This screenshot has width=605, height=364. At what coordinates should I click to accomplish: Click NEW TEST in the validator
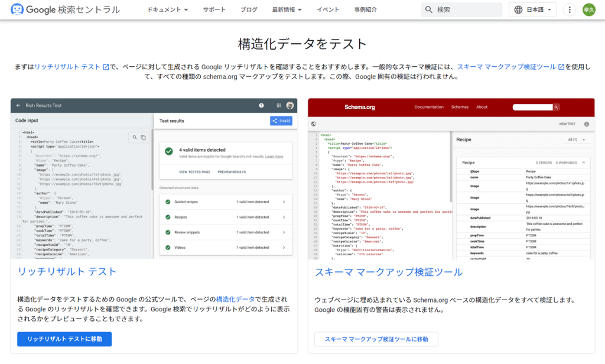[567, 124]
